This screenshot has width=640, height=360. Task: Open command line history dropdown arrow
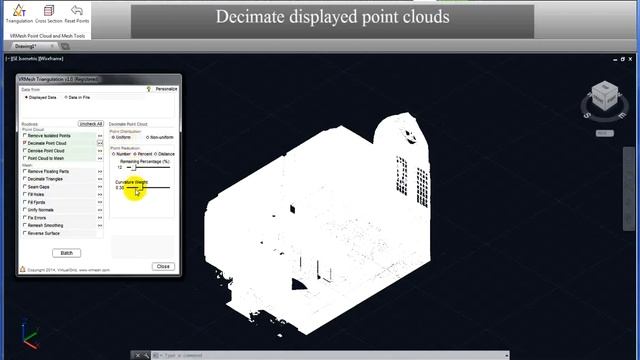[x=506, y=356]
